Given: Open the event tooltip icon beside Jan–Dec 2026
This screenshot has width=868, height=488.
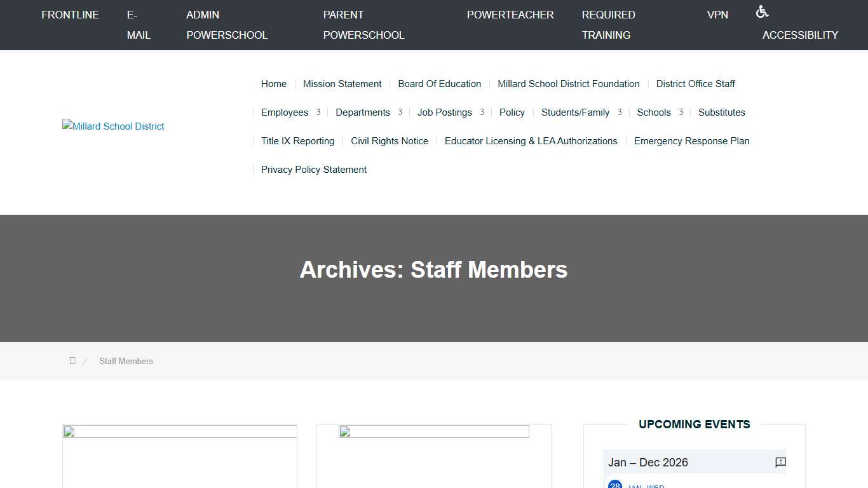Looking at the screenshot, I should (x=780, y=462).
